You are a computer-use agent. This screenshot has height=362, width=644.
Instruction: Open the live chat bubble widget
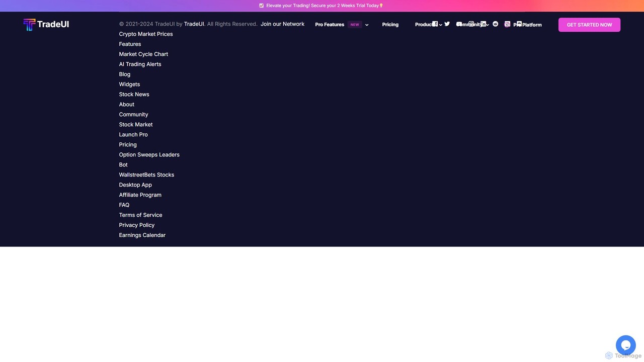click(626, 345)
